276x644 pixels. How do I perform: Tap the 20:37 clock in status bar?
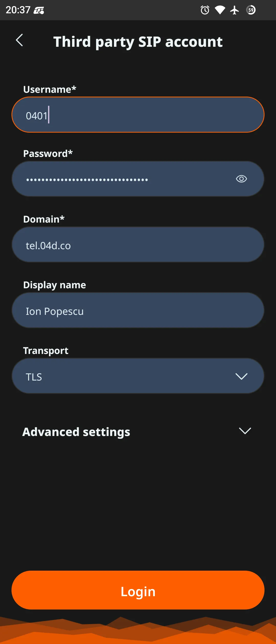pyautogui.click(x=18, y=10)
